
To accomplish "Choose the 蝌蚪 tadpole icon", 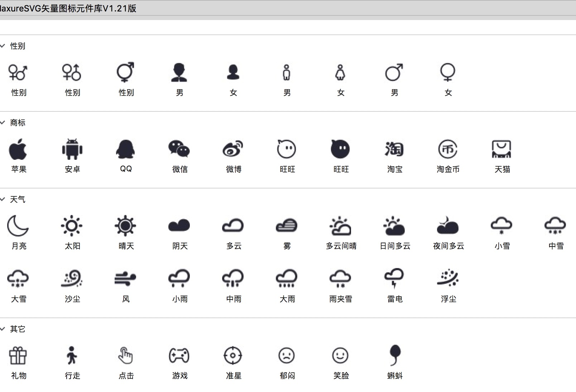I will pyautogui.click(x=394, y=355).
